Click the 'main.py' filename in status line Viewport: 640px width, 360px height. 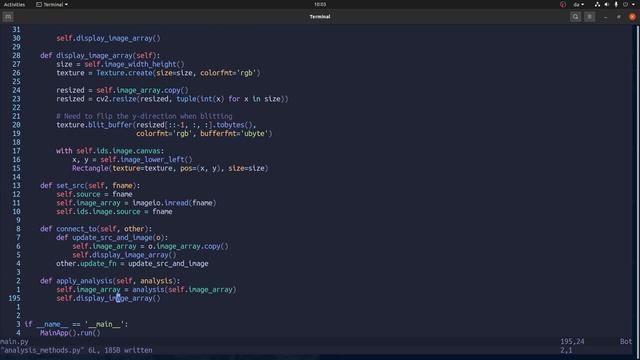pos(14,342)
